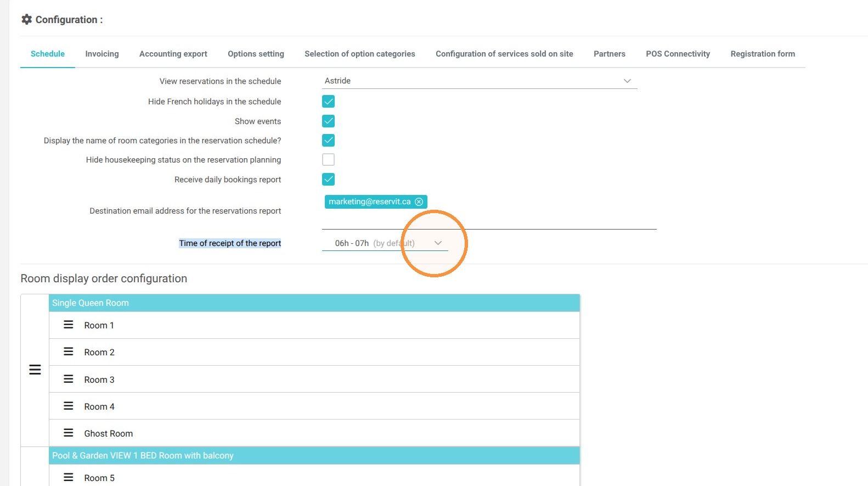Screen dimensions: 868x486
Task: Open Configuration of services sold on site tab
Action: (504, 54)
